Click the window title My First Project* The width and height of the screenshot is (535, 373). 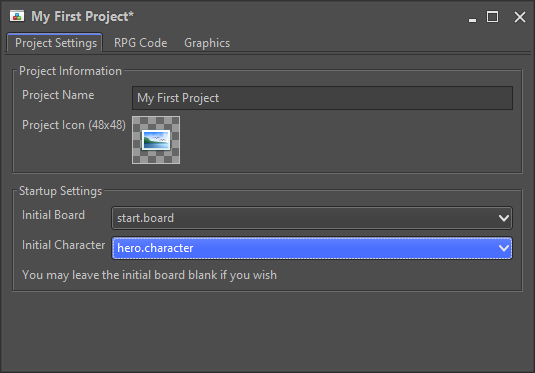click(83, 16)
